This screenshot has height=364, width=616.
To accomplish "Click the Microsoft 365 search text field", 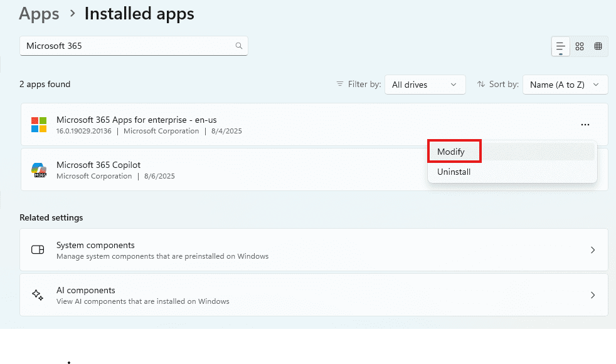I will click(125, 46).
